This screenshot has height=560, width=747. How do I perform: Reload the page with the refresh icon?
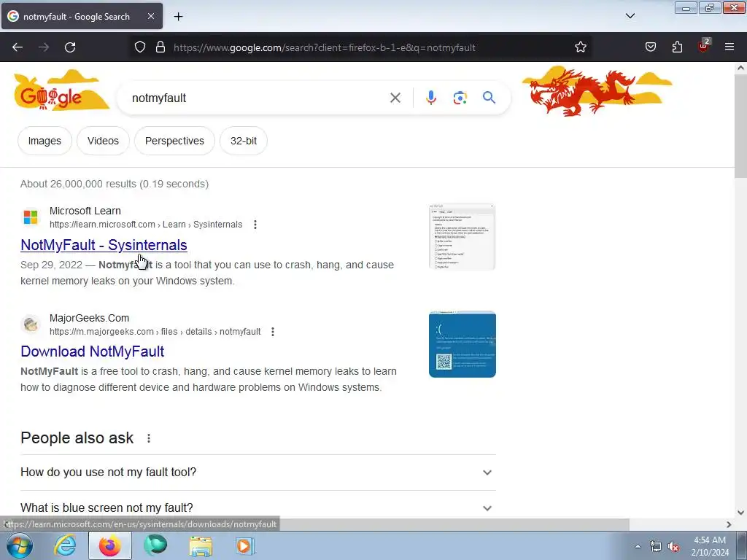pyautogui.click(x=70, y=47)
